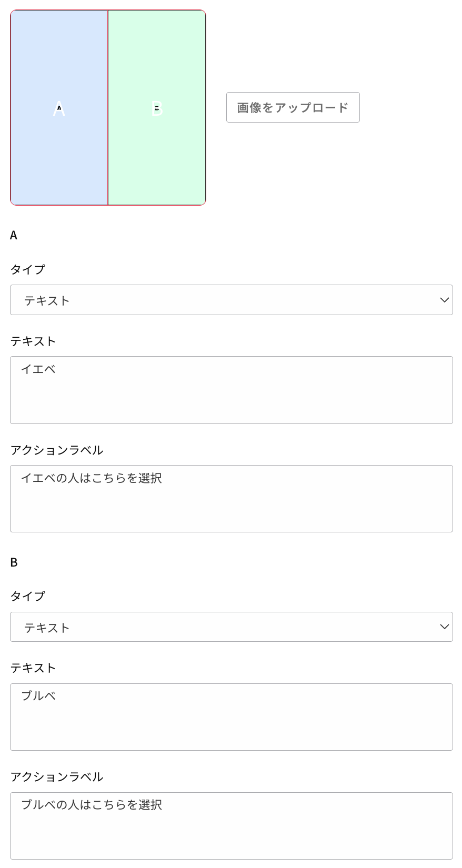Screen dimensions: 462x868
Task: Click the section heading A below the preview
Action: [14, 235]
